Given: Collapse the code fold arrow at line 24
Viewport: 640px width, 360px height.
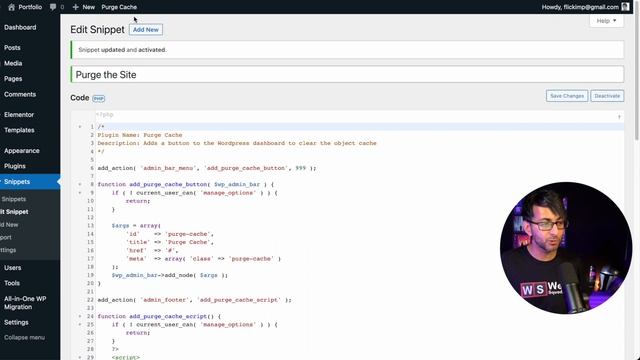Looking at the screenshot, I should [80, 316].
